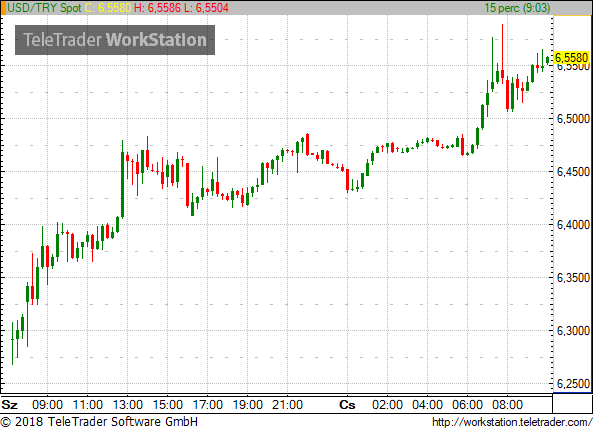Click the high value H: 6,5586

tap(157, 8)
